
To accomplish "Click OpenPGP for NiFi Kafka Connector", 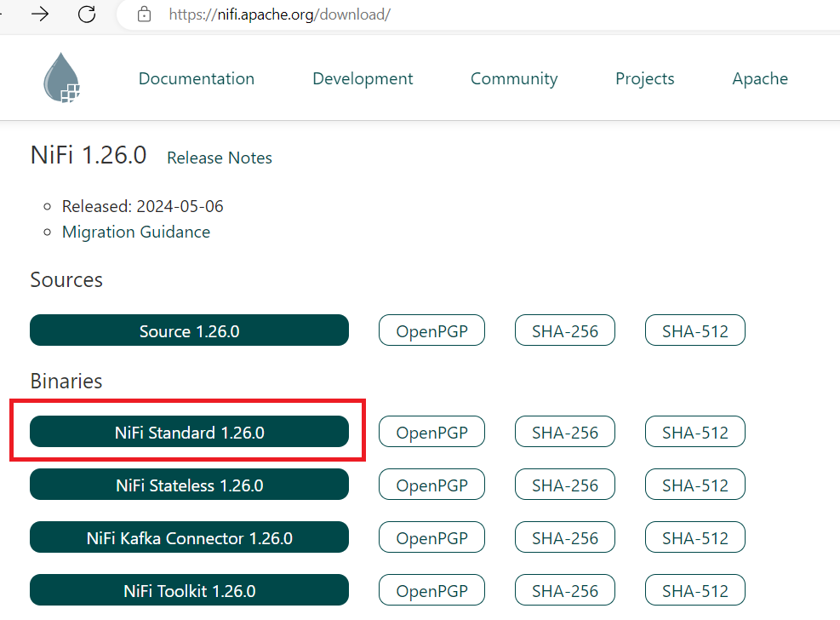I will pyautogui.click(x=431, y=537).
